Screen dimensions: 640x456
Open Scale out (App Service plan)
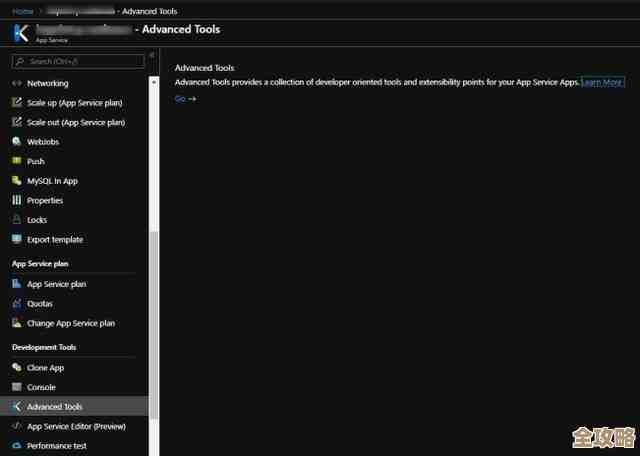click(74, 122)
